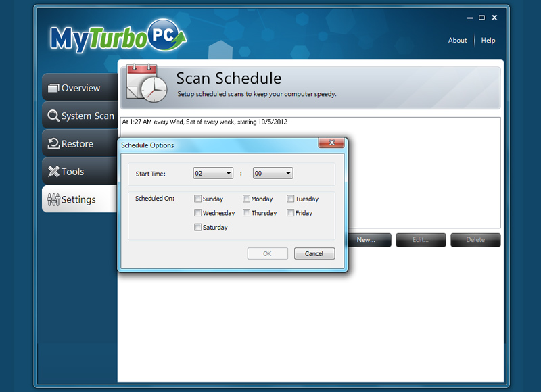This screenshot has width=541, height=392.
Task: Click the System Scan magnifier icon
Action: pyautogui.click(x=53, y=116)
